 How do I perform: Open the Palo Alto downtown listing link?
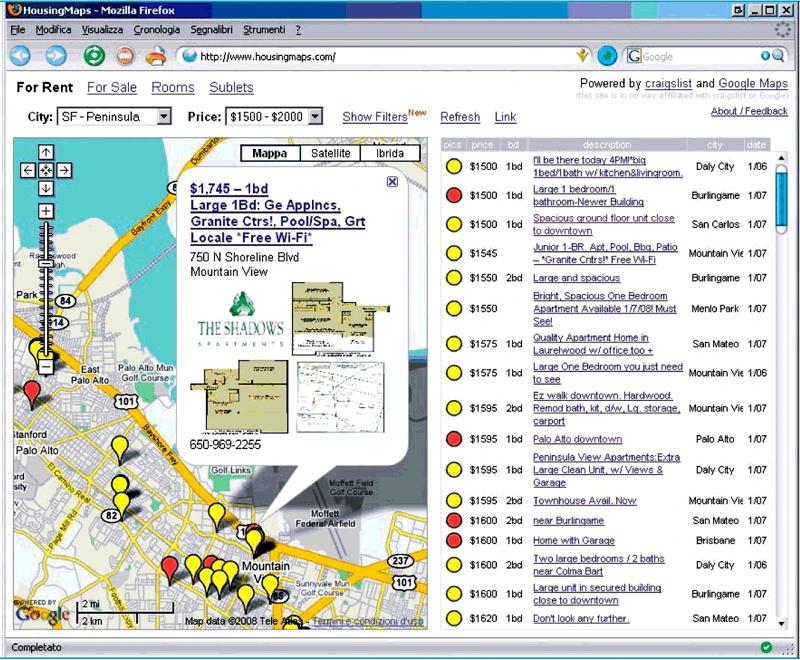point(577,439)
